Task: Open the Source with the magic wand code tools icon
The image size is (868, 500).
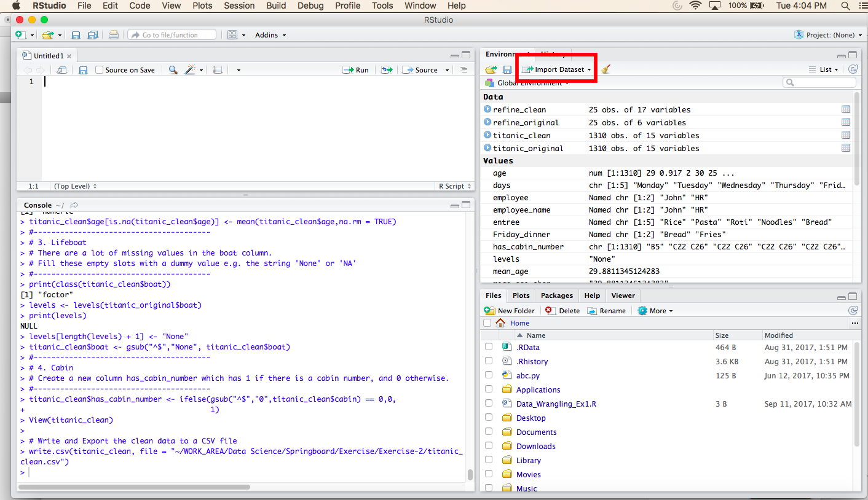Action: coord(191,69)
